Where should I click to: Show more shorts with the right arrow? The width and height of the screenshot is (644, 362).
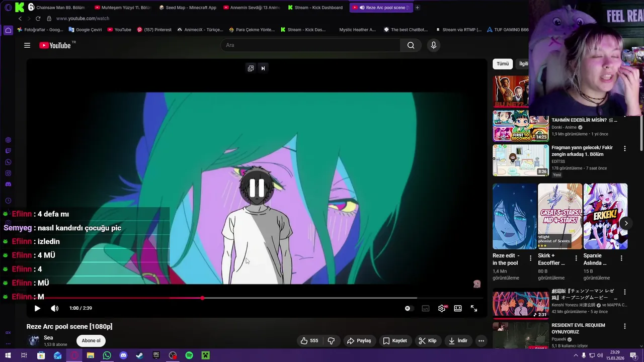click(x=626, y=223)
